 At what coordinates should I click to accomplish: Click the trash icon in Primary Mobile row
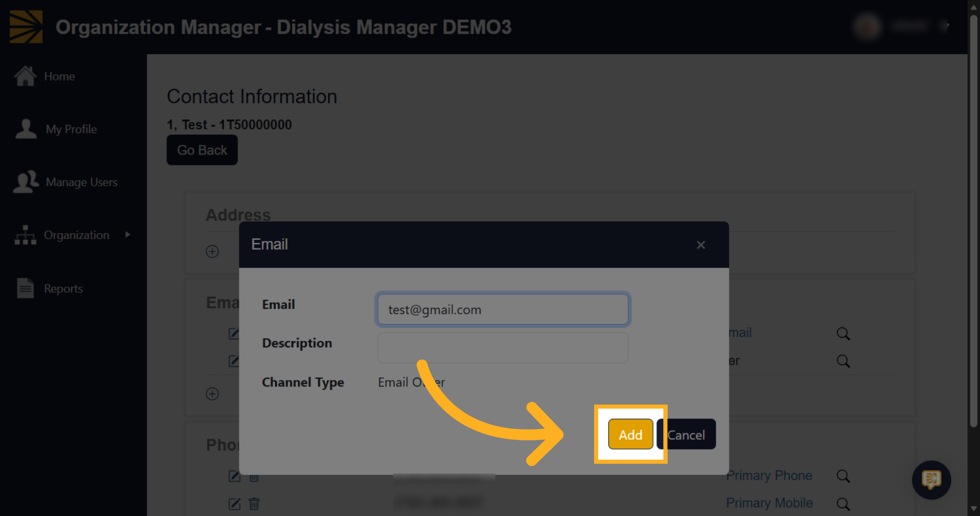coord(254,504)
